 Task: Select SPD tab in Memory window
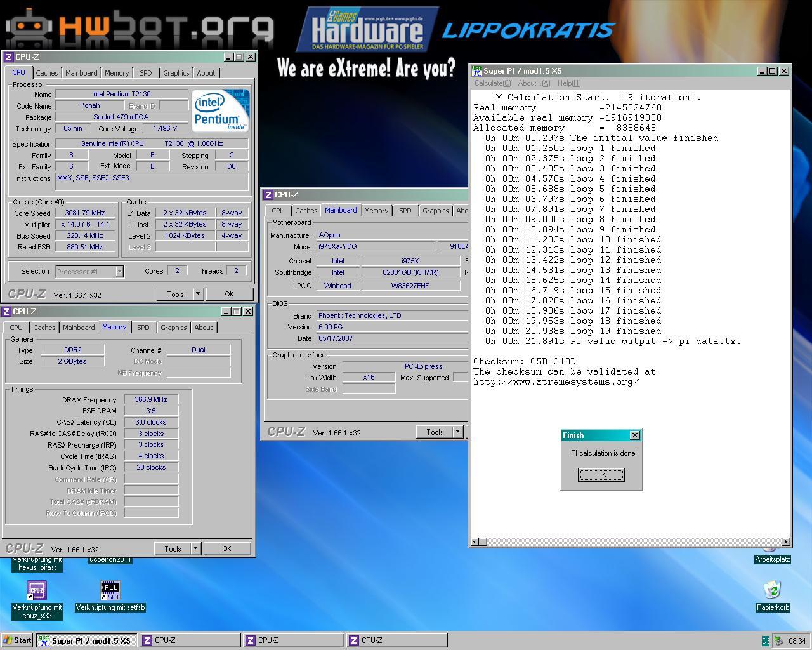click(143, 328)
